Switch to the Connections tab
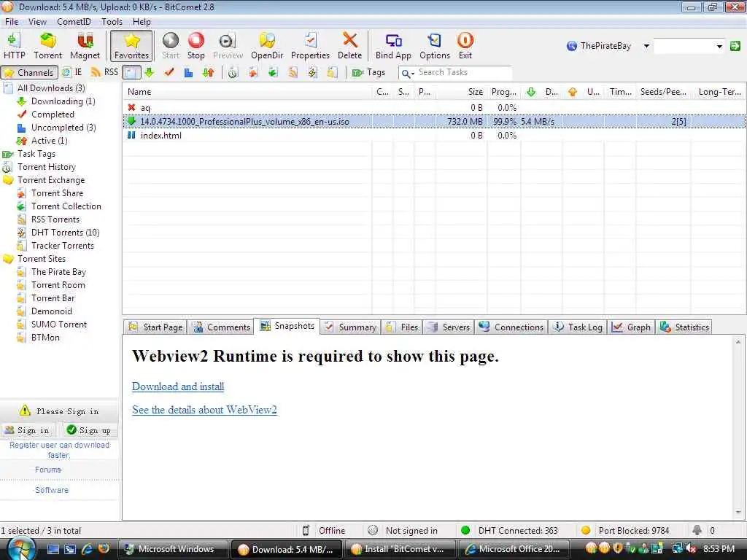Screen dimensions: 747x560 tap(511, 327)
